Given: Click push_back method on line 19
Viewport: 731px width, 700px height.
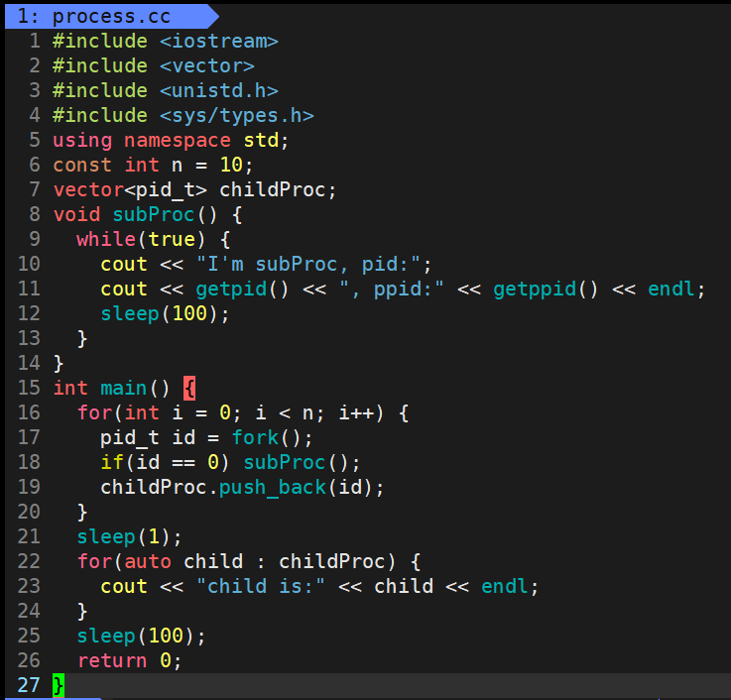Looking at the screenshot, I should click(x=272, y=487).
